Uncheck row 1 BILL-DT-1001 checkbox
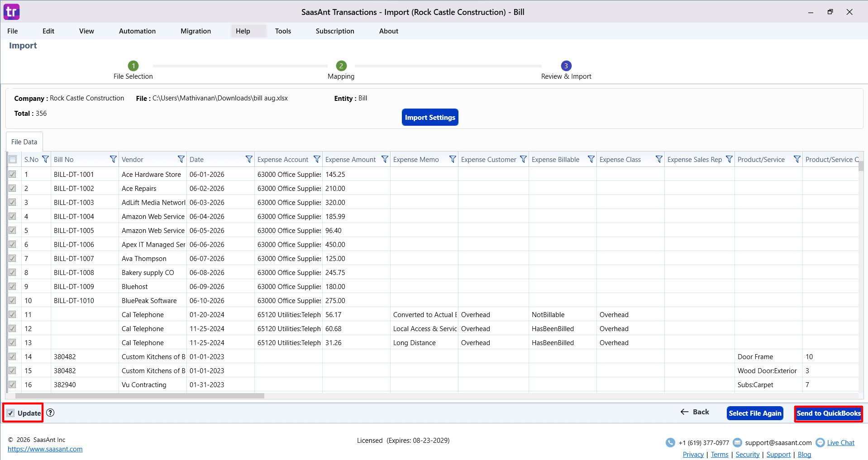This screenshot has height=460, width=868. (x=13, y=174)
